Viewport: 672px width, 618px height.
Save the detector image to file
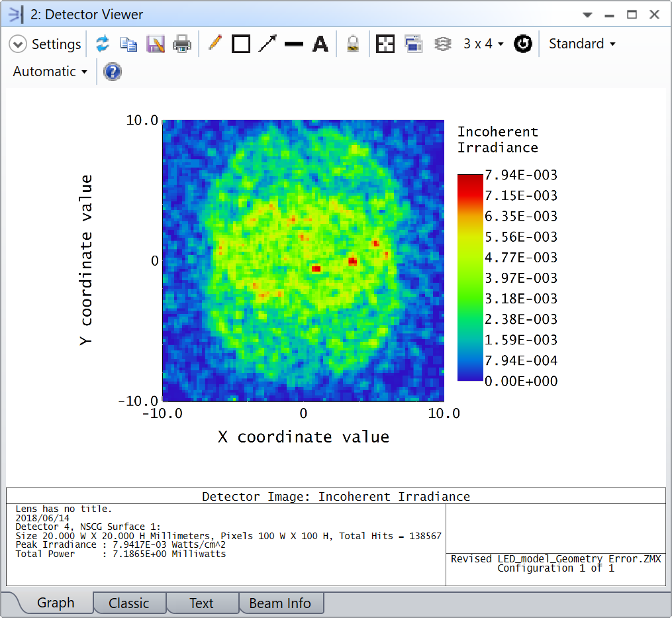155,44
